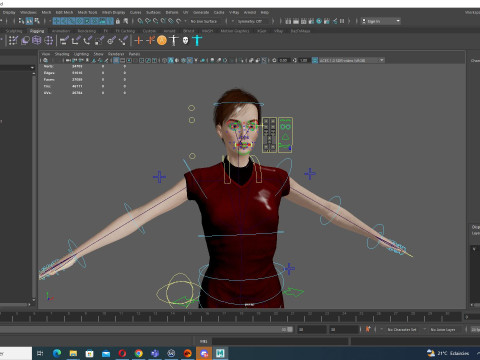480x360 pixels.
Task: Open the viewport Show menu
Action: click(98, 54)
